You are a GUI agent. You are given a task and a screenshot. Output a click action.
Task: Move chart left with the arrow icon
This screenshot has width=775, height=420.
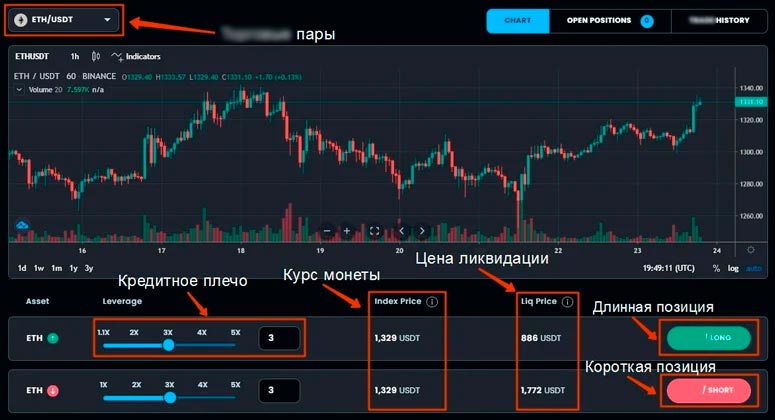coord(401,231)
